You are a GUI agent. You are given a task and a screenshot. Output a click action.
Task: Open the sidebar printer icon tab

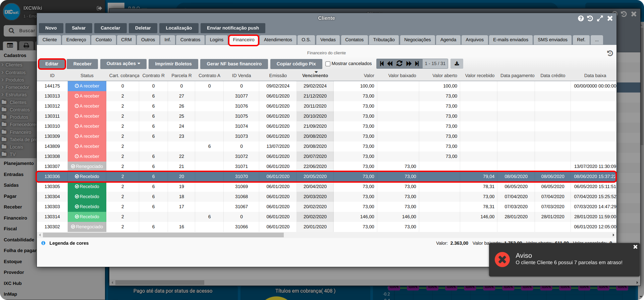pyautogui.click(x=26, y=46)
